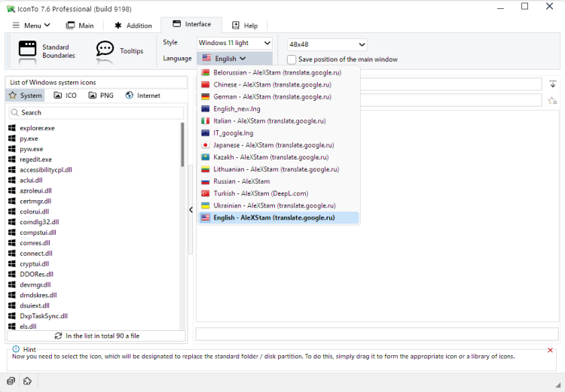Select Japanese language from the list
This screenshot has width=565, height=392.
point(273,145)
